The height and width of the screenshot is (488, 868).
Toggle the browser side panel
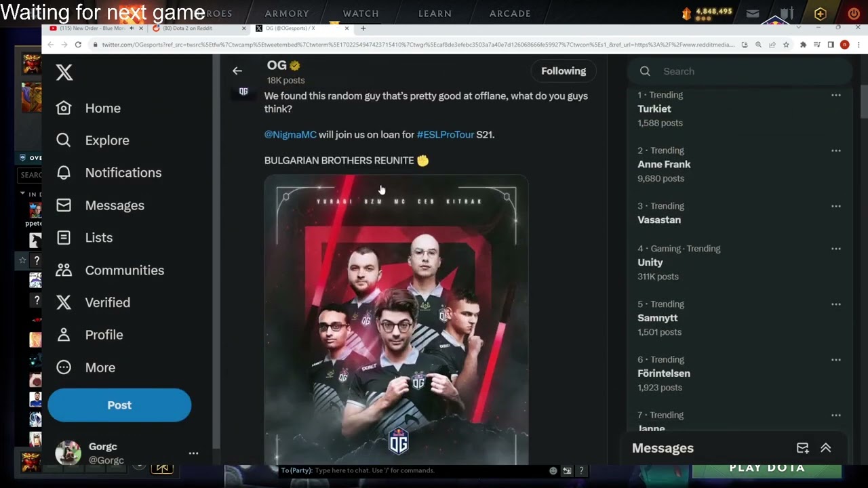[831, 45]
